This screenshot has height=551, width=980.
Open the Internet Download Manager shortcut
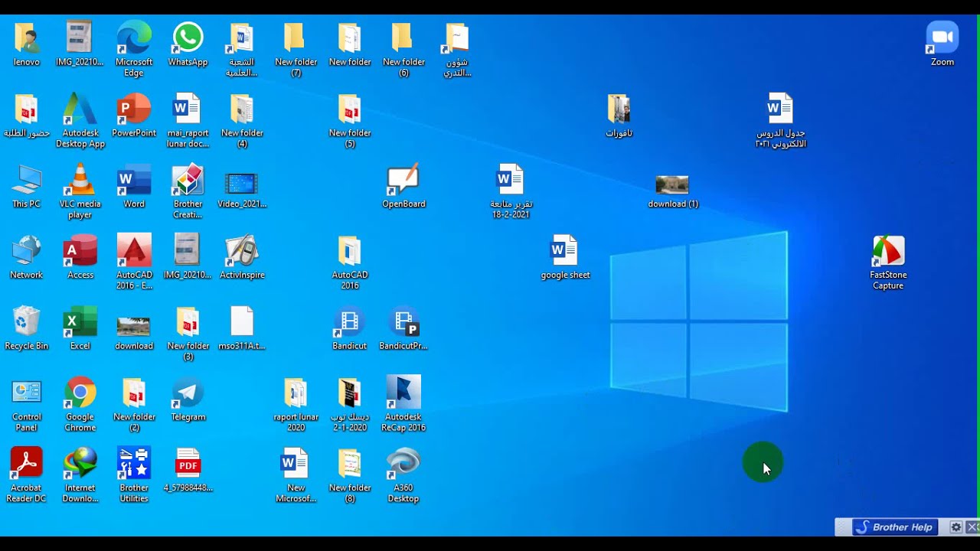click(80, 475)
